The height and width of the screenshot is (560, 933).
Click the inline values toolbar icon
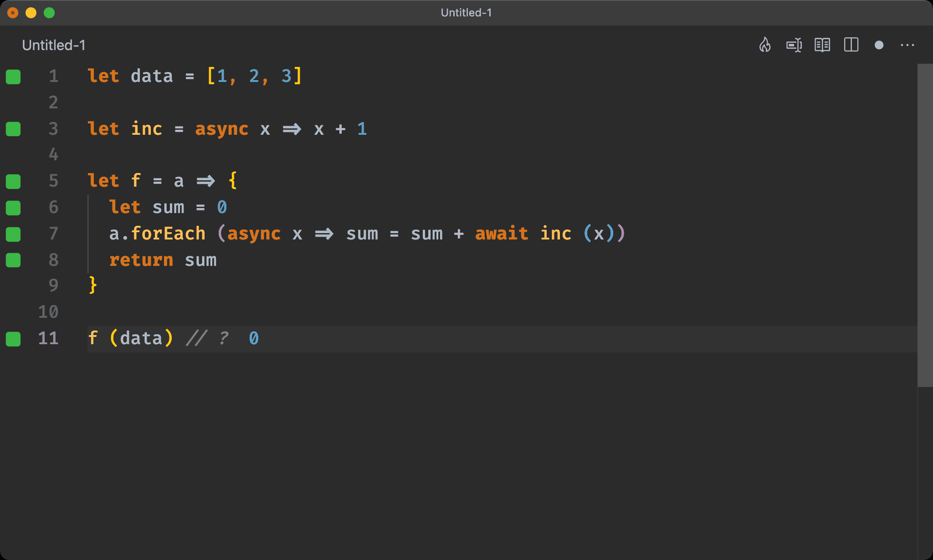pyautogui.click(x=794, y=45)
